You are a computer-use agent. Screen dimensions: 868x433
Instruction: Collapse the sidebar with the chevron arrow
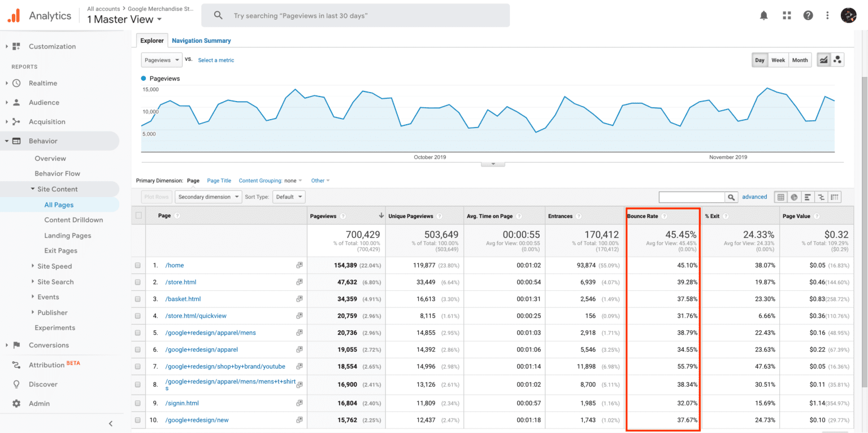pyautogui.click(x=111, y=423)
